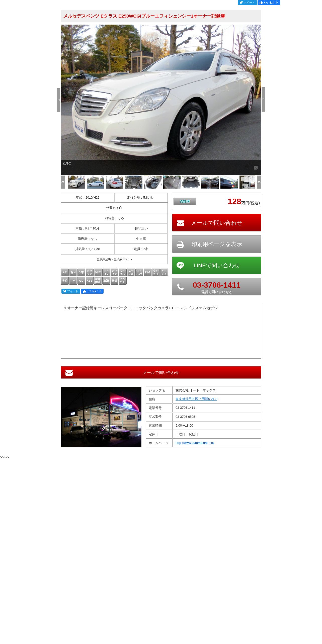Click メールで問い合わせ button beside price

tap(217, 223)
